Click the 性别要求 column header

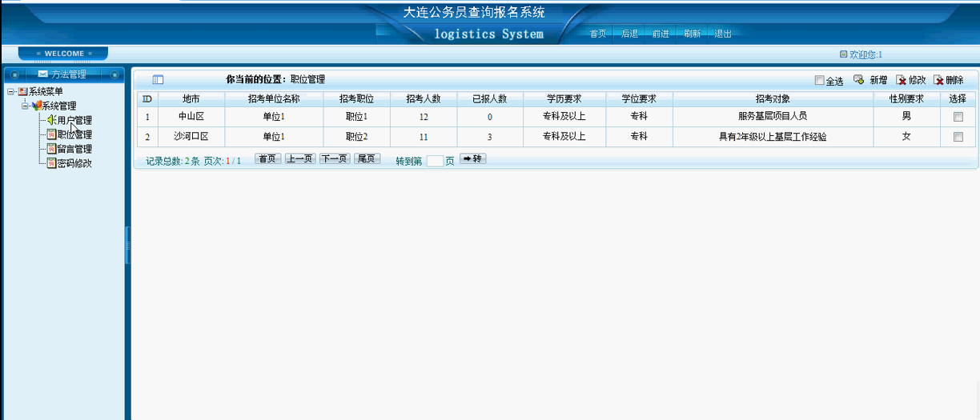[906, 99]
